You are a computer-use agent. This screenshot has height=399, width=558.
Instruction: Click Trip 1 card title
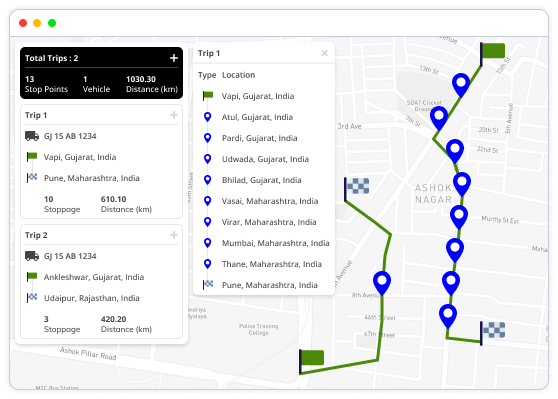[36, 115]
